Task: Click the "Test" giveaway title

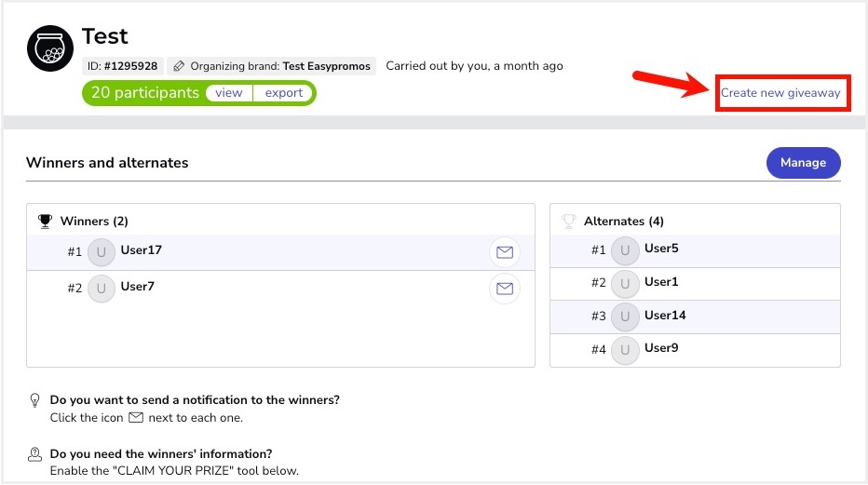Action: (x=104, y=36)
